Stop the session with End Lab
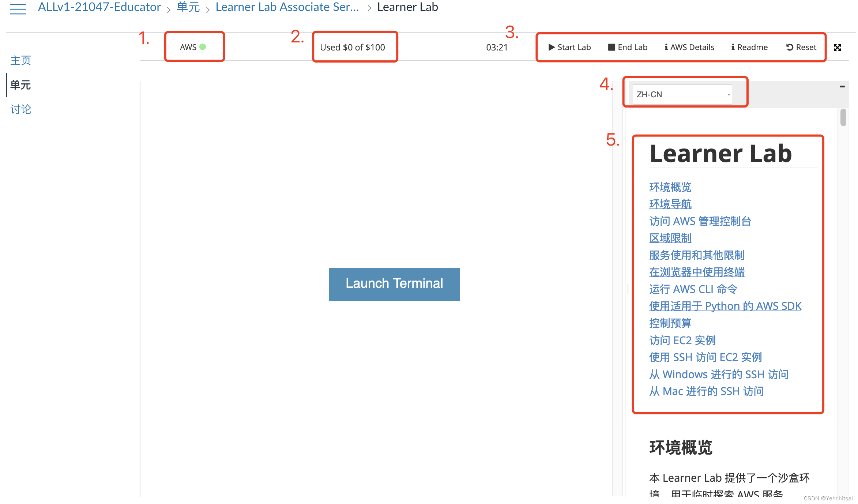858x504 pixels. click(x=628, y=47)
